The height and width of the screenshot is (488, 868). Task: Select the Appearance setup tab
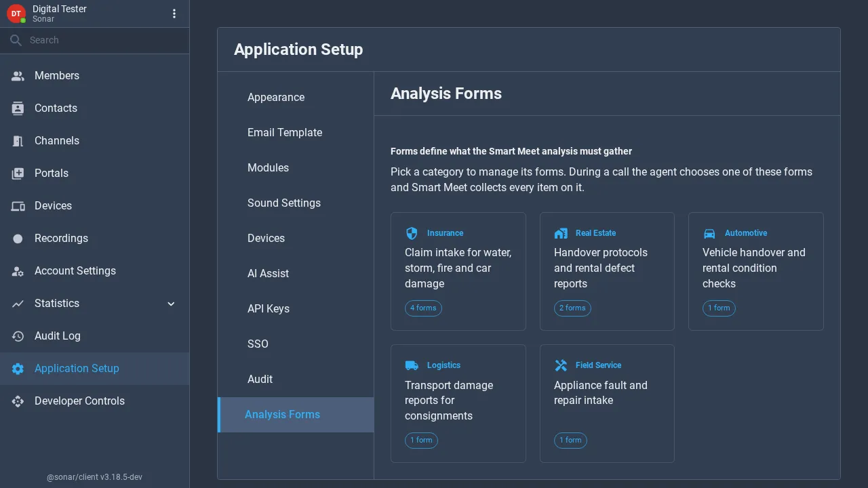[296, 98]
